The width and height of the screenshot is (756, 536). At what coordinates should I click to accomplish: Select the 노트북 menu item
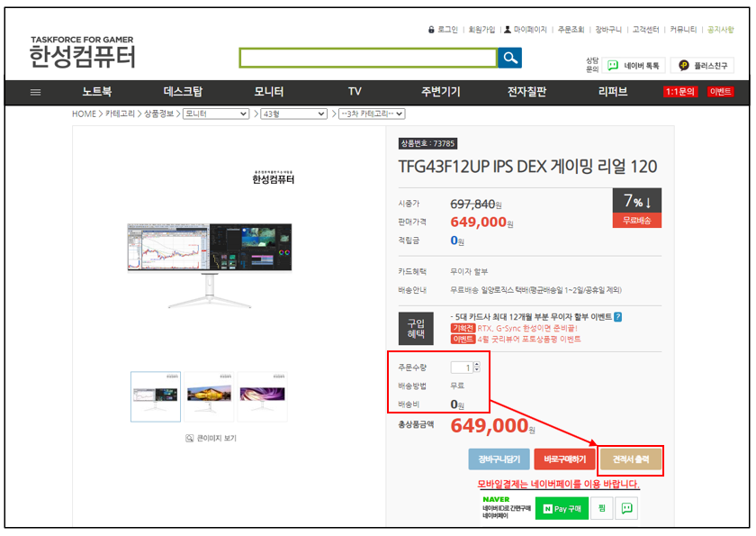pos(97,92)
